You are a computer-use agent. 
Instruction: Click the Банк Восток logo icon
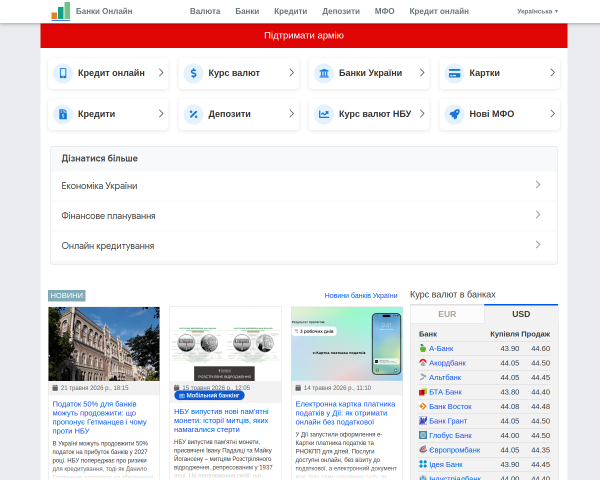[x=422, y=406]
